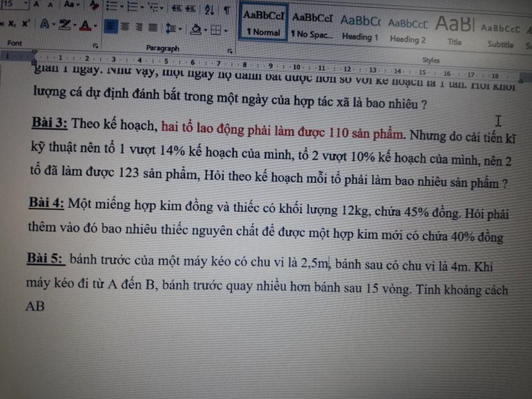Click the heading "Bài 5:"

point(46,259)
